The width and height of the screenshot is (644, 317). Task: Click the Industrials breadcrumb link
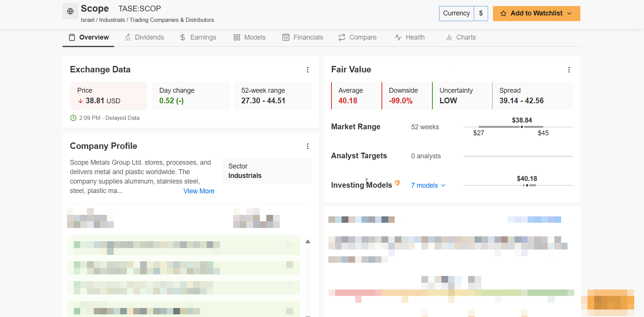pyautogui.click(x=112, y=20)
